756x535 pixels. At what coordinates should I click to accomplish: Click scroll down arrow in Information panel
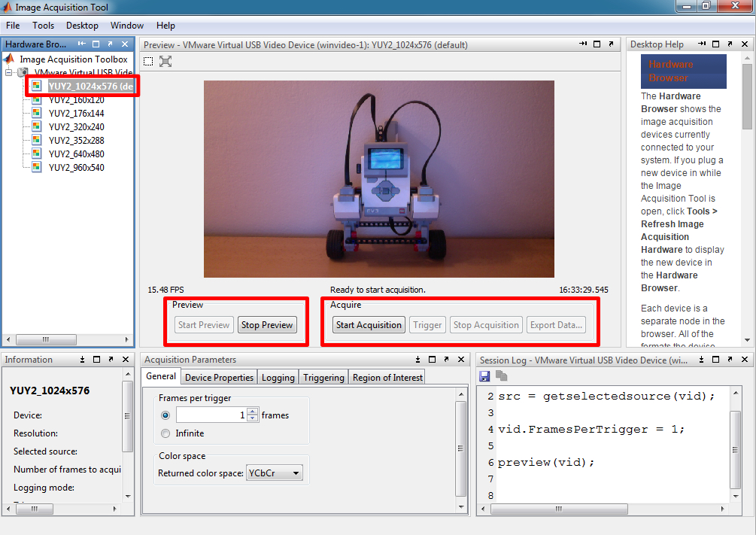point(128,497)
